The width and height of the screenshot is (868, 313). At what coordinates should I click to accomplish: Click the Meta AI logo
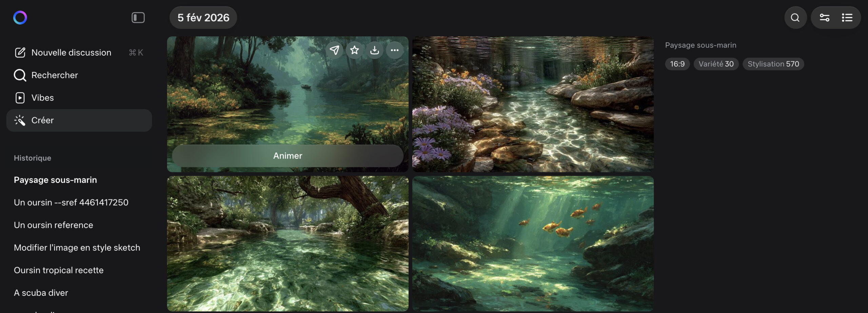click(20, 18)
